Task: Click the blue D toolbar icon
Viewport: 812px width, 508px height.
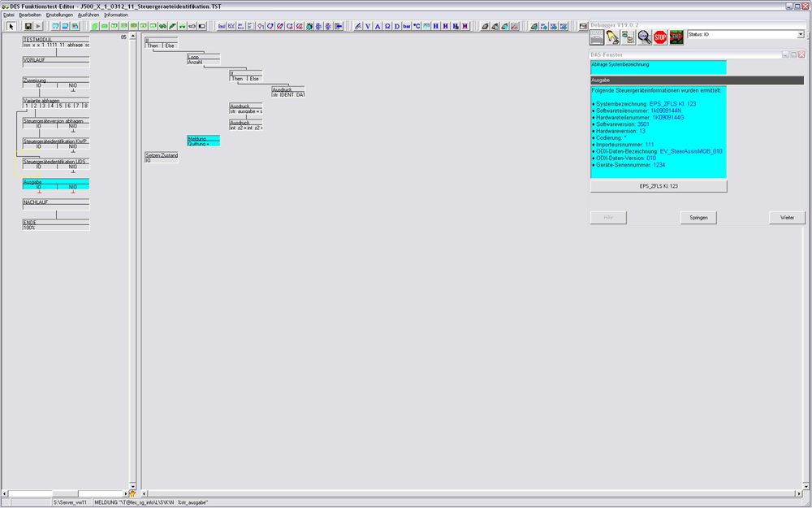Action: 397,26
